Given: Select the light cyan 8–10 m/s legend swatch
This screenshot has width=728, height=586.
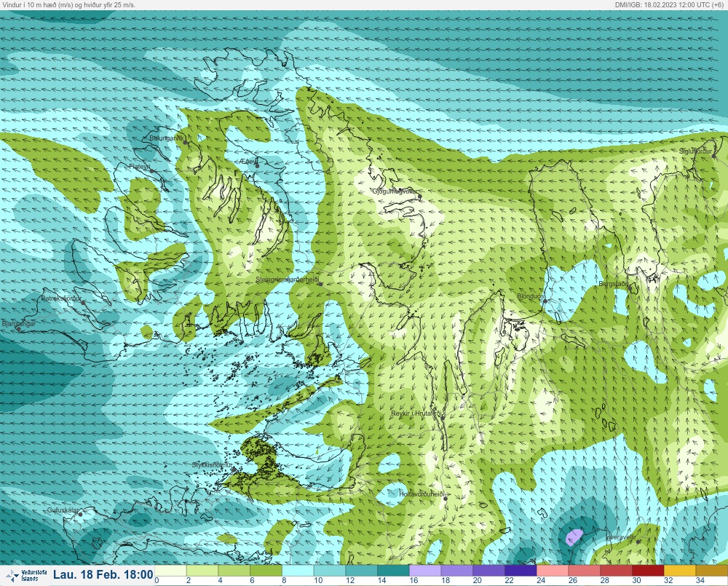Looking at the screenshot, I should coord(298,570).
